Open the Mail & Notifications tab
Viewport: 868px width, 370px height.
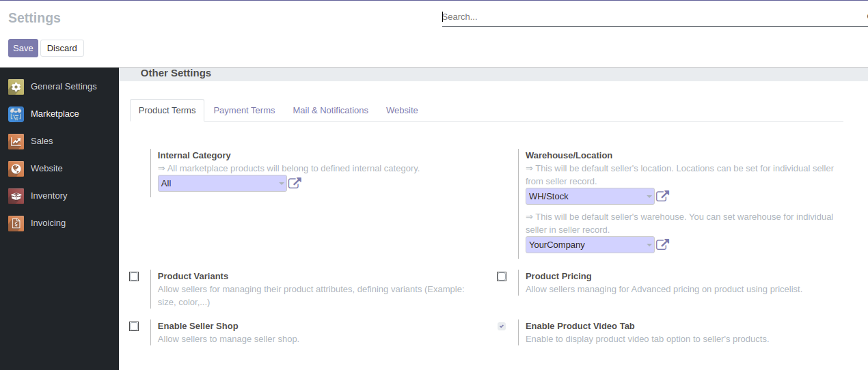[x=330, y=111]
